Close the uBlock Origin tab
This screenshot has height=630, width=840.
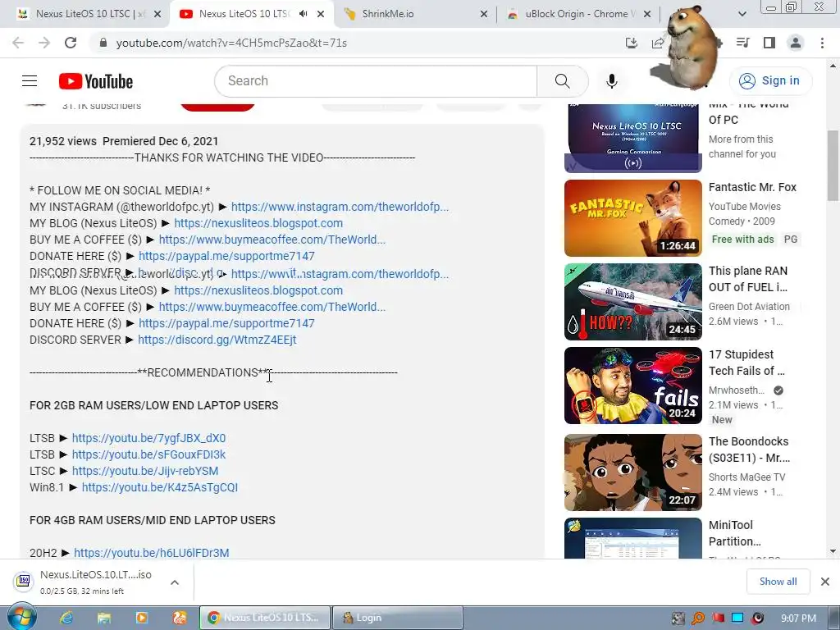click(647, 14)
